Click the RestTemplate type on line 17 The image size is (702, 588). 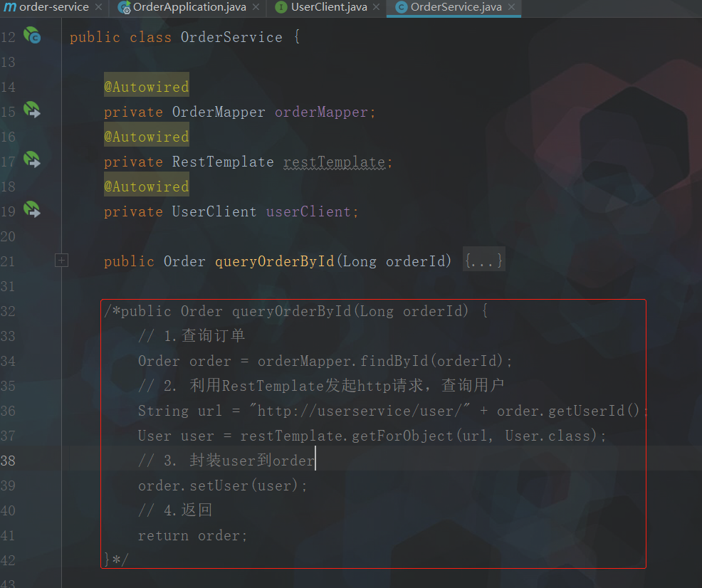click(223, 162)
